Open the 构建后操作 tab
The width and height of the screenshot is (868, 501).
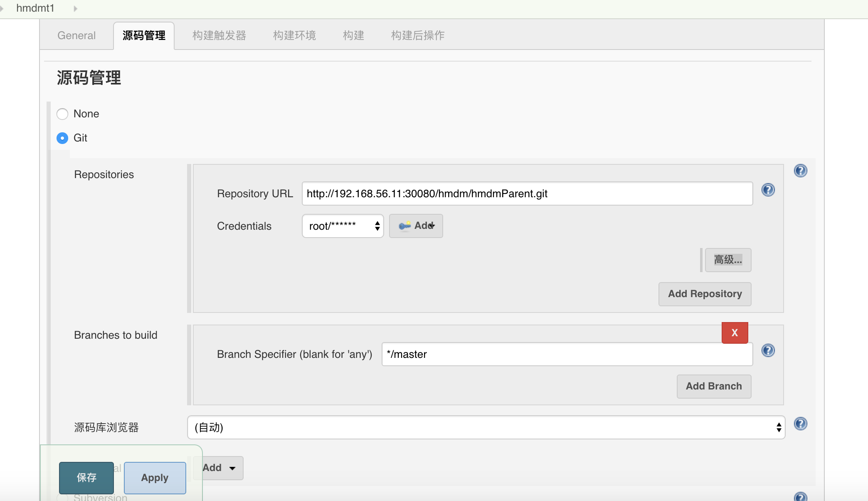[x=418, y=35]
